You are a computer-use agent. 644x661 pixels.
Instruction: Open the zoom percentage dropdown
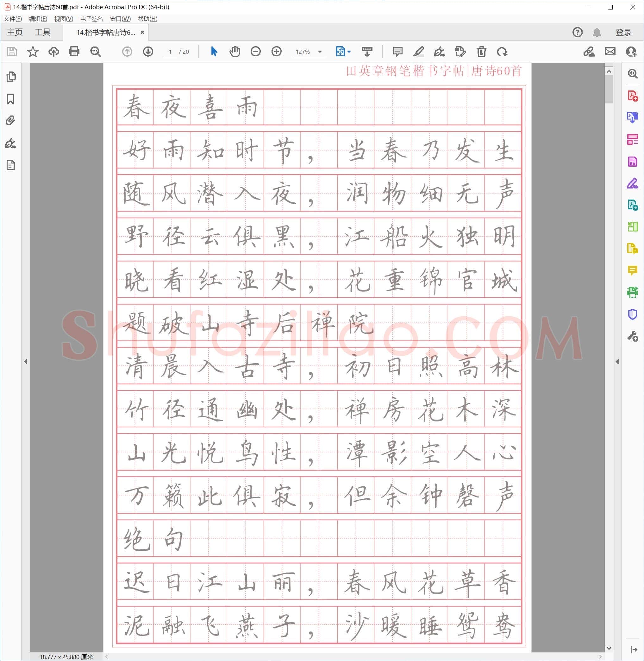tap(320, 52)
